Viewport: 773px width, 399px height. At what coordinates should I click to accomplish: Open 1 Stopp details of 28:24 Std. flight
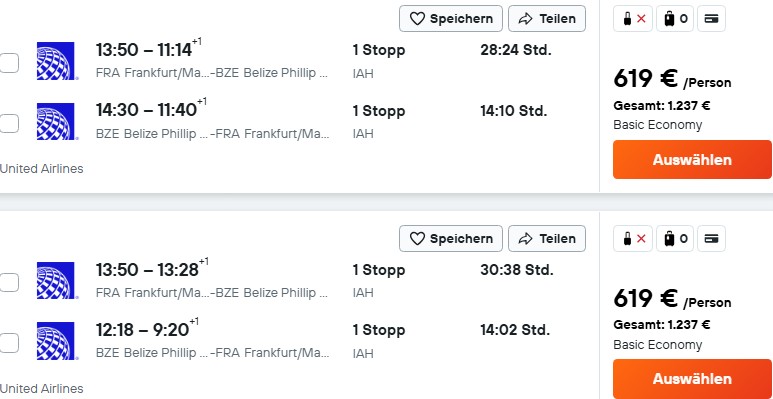[x=379, y=50]
